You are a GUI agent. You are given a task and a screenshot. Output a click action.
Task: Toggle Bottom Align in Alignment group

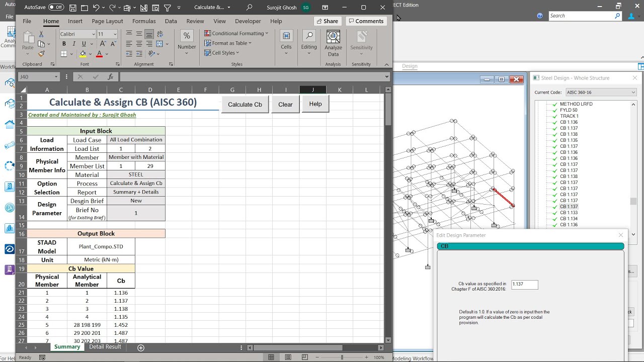[149, 34]
